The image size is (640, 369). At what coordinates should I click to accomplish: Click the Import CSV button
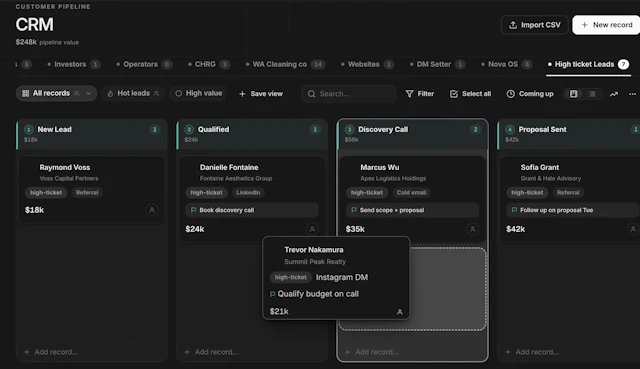(534, 25)
